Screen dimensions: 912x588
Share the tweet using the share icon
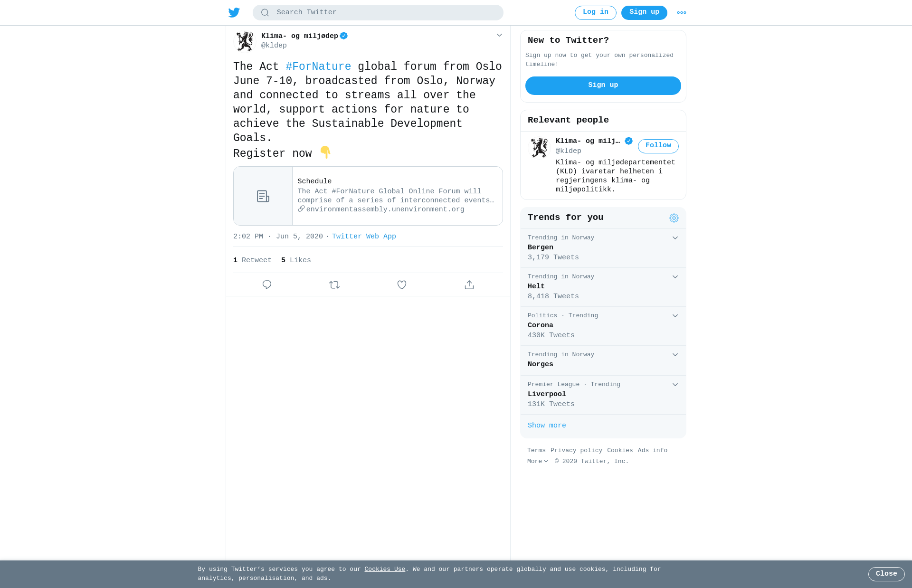pyautogui.click(x=469, y=285)
